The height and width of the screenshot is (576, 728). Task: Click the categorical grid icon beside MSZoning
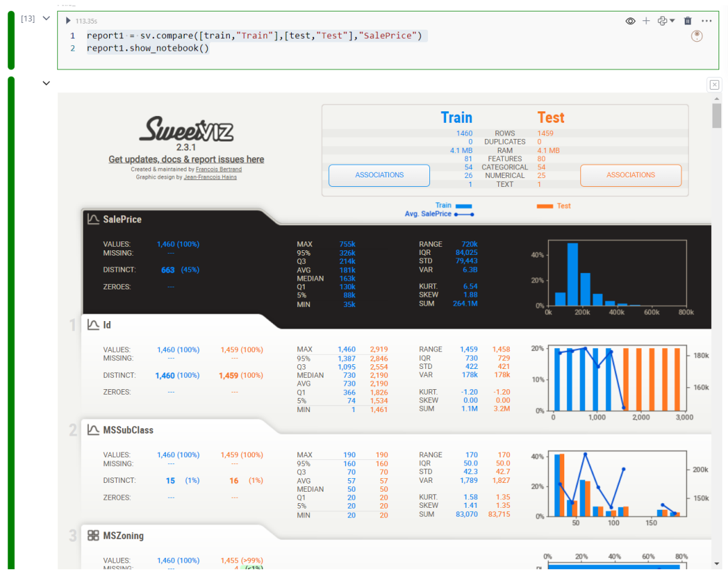coord(93,536)
